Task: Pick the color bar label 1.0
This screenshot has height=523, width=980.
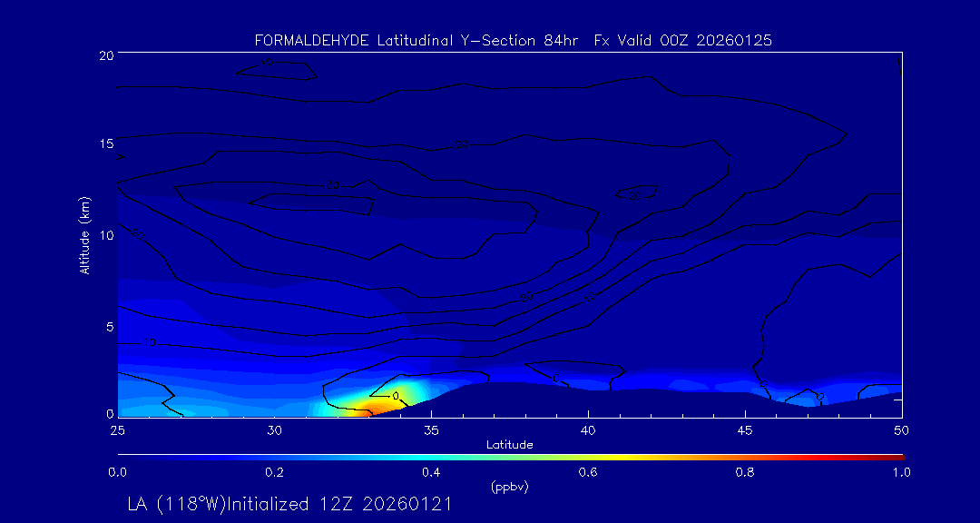Action: click(901, 473)
